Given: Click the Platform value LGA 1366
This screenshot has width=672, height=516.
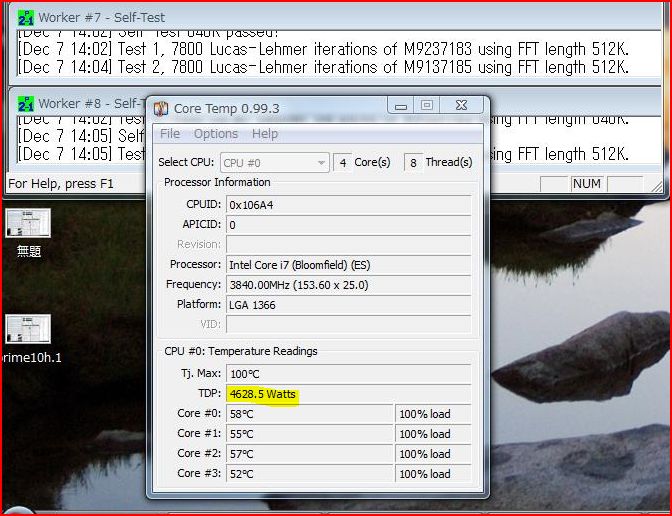Looking at the screenshot, I should pyautogui.click(x=348, y=305).
